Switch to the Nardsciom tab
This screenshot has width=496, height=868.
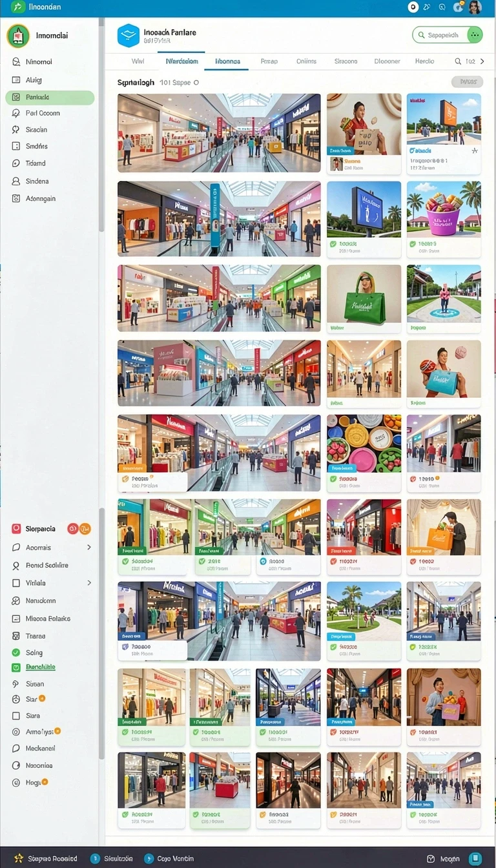181,61
